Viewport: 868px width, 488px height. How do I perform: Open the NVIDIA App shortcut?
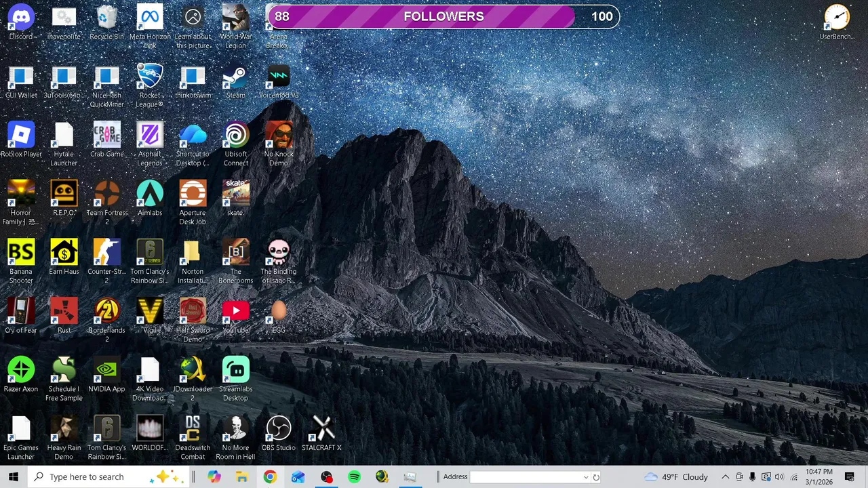click(106, 375)
